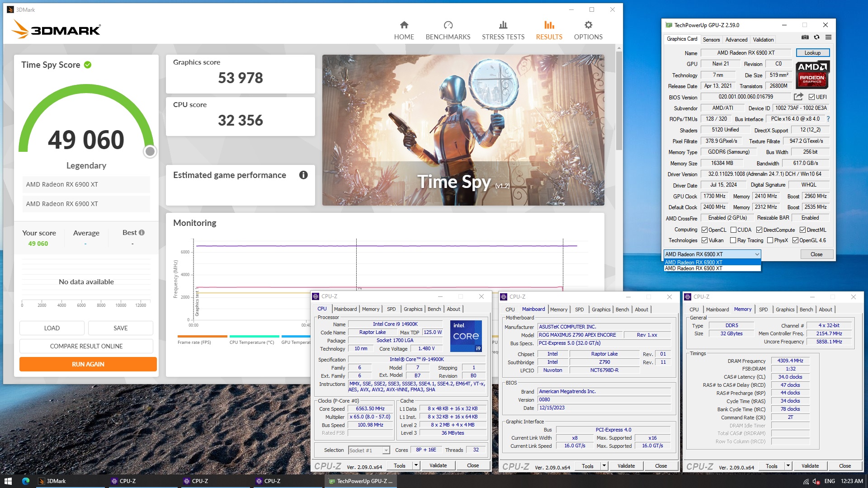Click the GPU-Z Name field showing AMD Radeon RX 6900 XT
The height and width of the screenshot is (488, 868).
(x=745, y=53)
